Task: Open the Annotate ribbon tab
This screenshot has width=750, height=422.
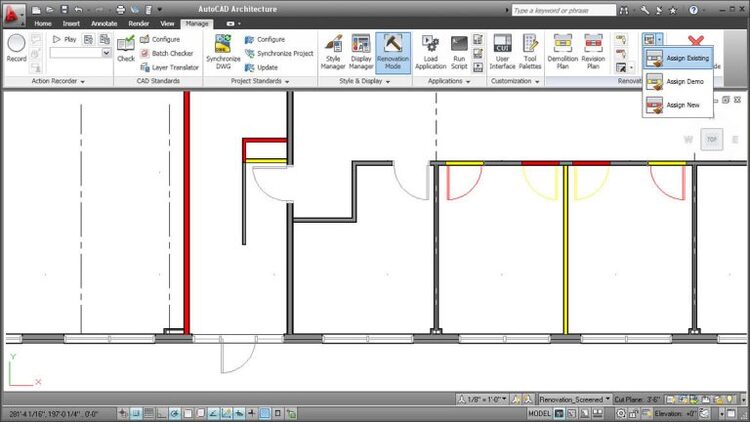Action: 104,23
